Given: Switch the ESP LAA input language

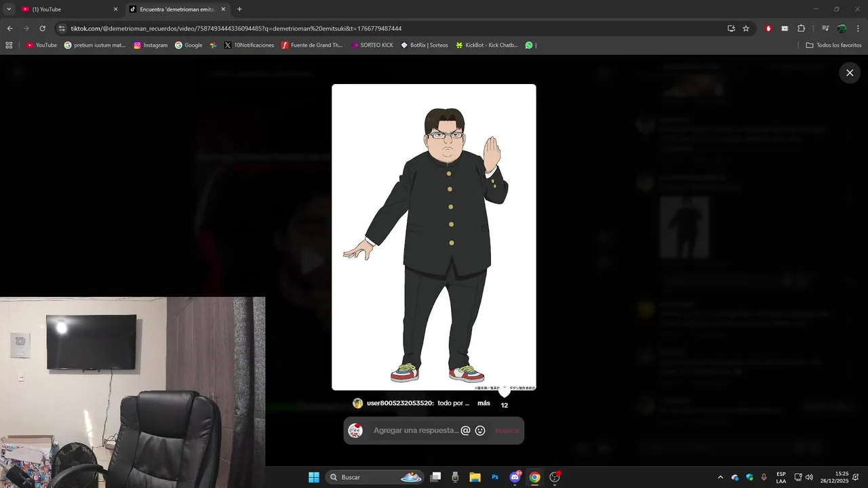Looking at the screenshot, I should pyautogui.click(x=781, y=477).
